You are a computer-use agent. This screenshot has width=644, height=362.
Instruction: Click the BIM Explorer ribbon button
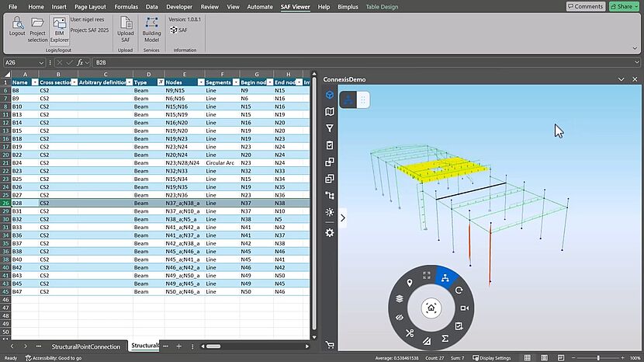60,30
